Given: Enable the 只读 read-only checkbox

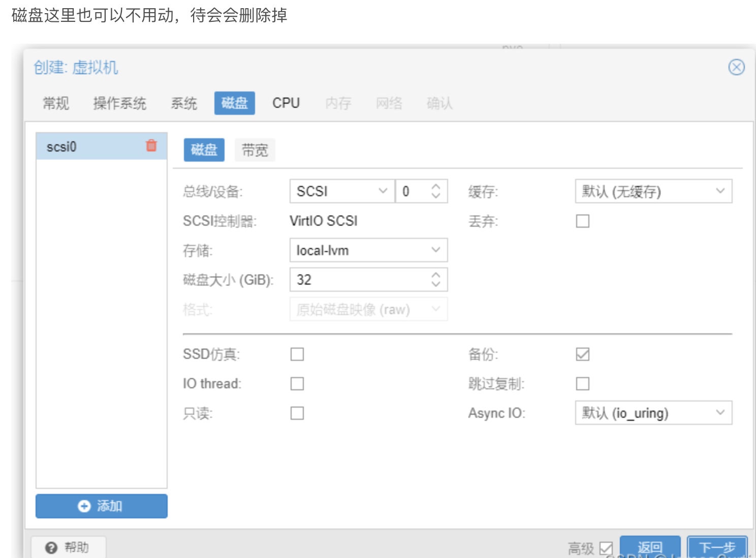Looking at the screenshot, I should pyautogui.click(x=297, y=413).
